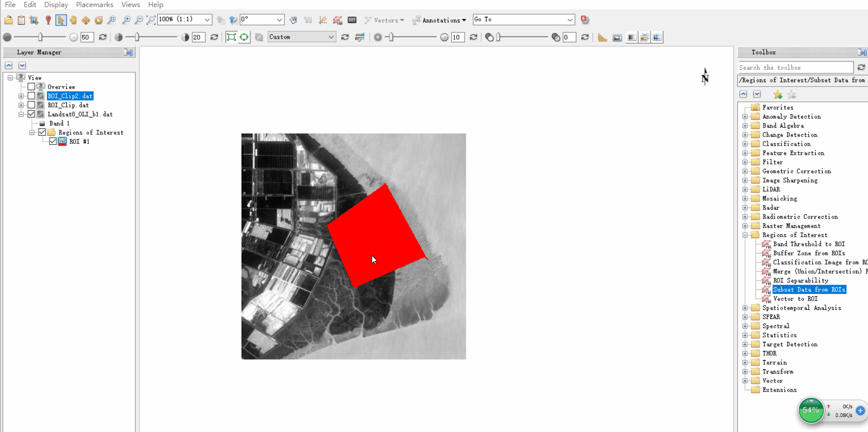Reset the transparency with its refresh icon

[x=585, y=37]
